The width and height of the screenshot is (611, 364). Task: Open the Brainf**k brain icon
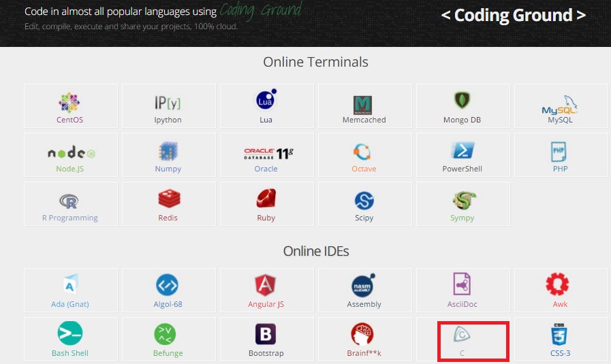click(x=362, y=333)
